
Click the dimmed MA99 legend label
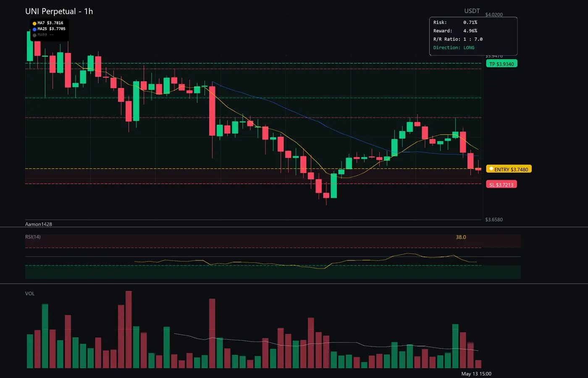pos(45,35)
